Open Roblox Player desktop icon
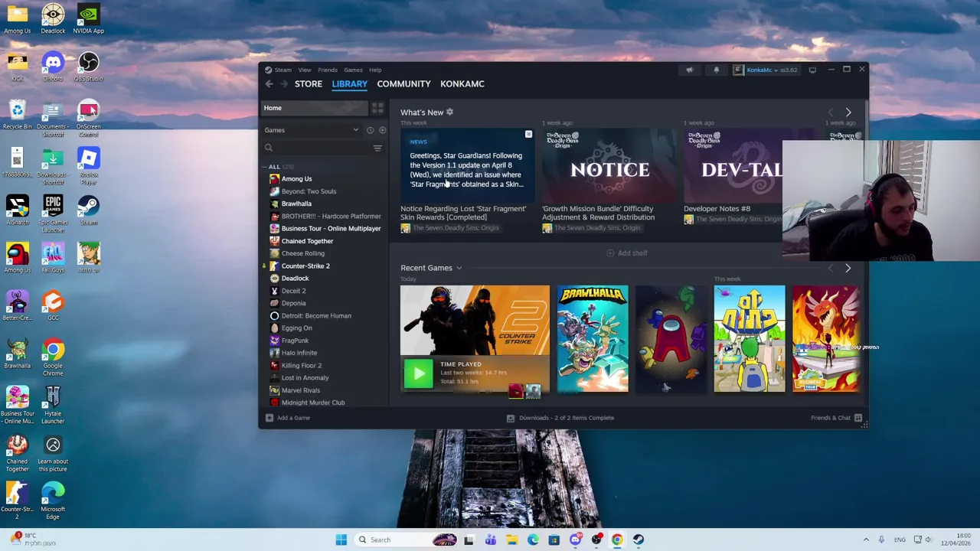The width and height of the screenshot is (980, 551). (88, 166)
